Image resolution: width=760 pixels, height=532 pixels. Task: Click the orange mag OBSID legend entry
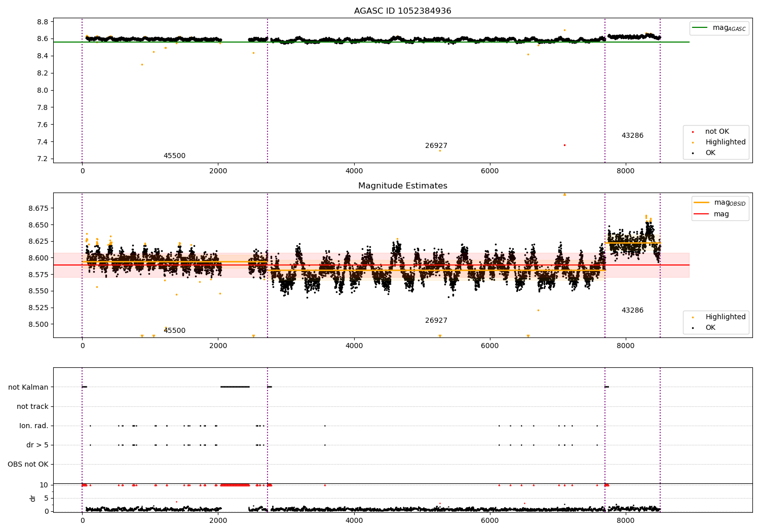(x=719, y=203)
